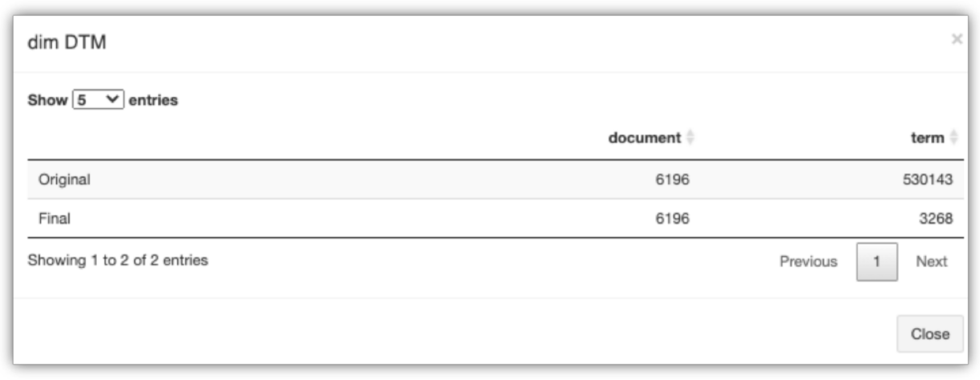
Task: Click the Original term count 530143
Action: click(x=927, y=179)
